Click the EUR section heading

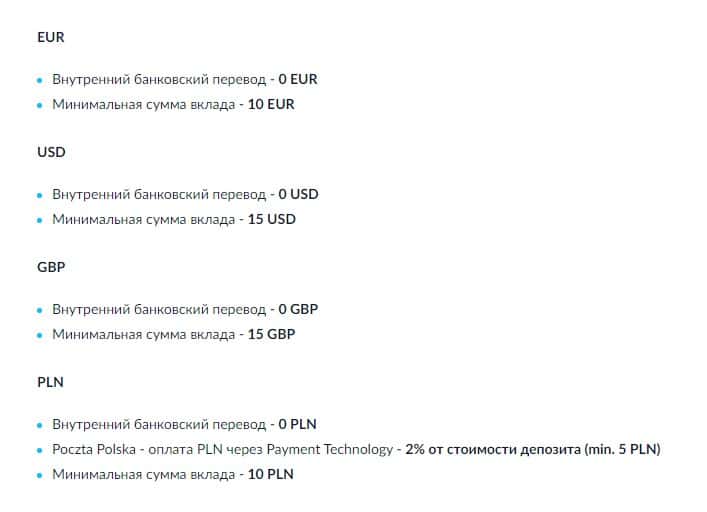coord(50,37)
